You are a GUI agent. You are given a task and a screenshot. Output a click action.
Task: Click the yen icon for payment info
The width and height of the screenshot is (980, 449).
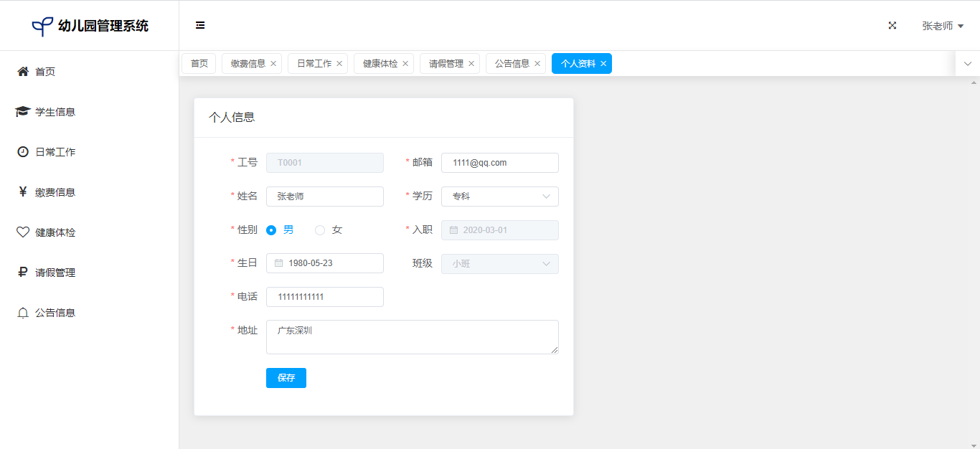pos(23,192)
